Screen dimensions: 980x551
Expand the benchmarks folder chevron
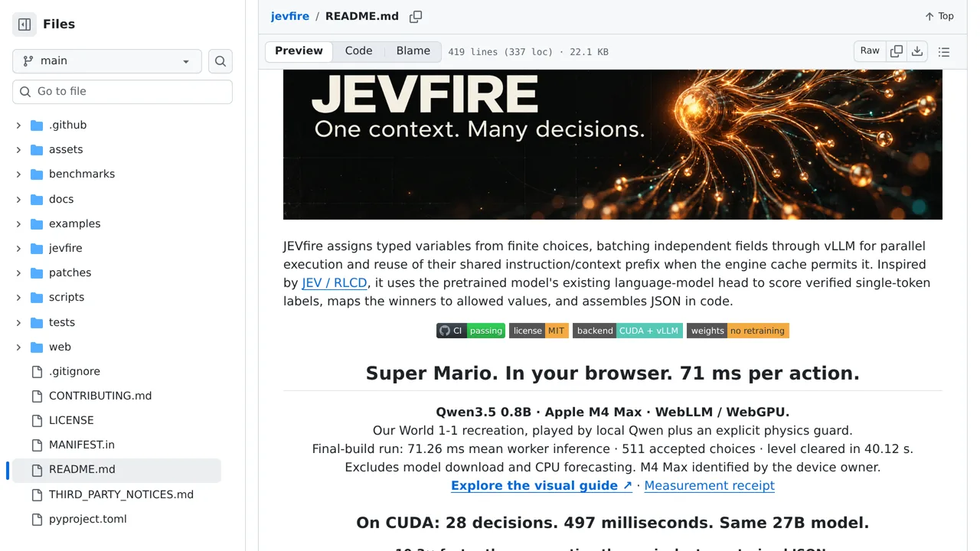18,174
